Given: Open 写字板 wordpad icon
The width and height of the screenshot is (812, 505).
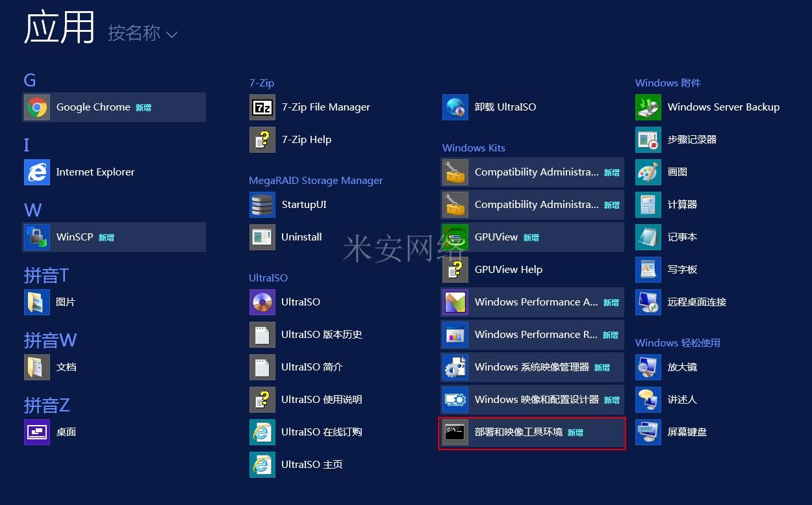Looking at the screenshot, I should [648, 270].
